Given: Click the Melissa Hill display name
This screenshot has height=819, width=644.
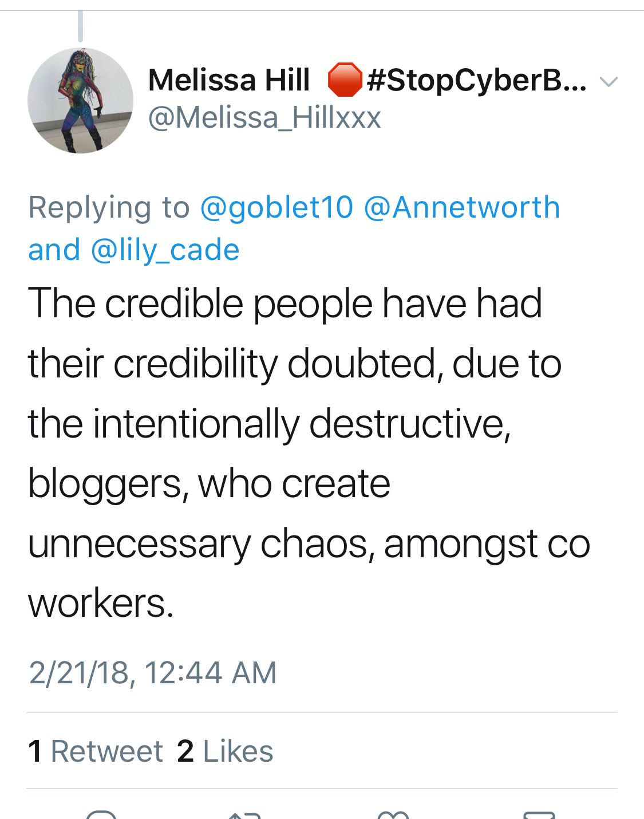Looking at the screenshot, I should (x=229, y=80).
